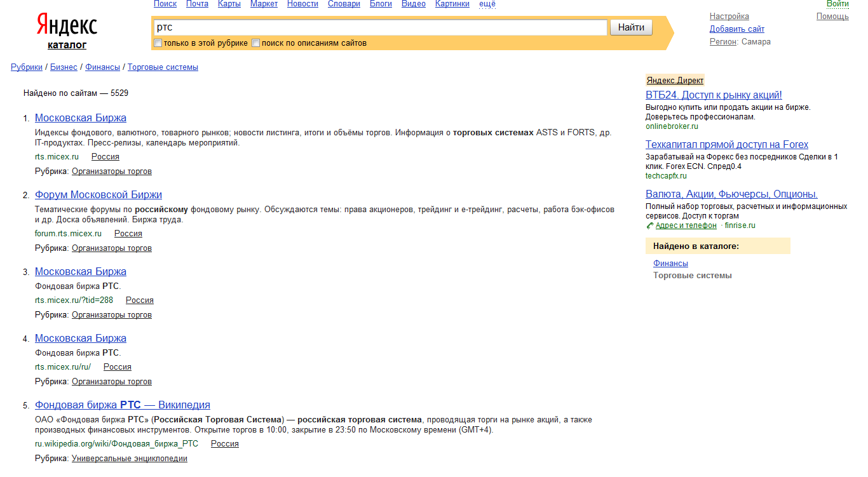Image resolution: width=868 pixels, height=477 pixels.
Task: Open ad 'Валюта, Акции, Фьючерсы, Опционы.'
Action: (731, 194)
